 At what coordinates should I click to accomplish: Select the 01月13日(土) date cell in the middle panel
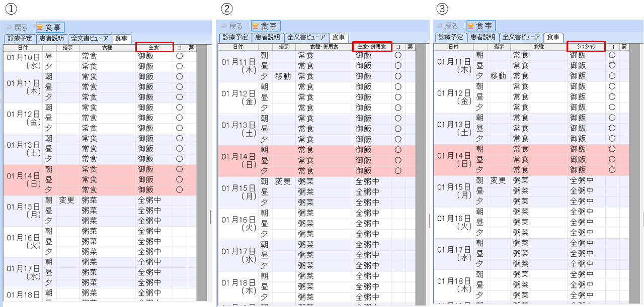coord(238,129)
